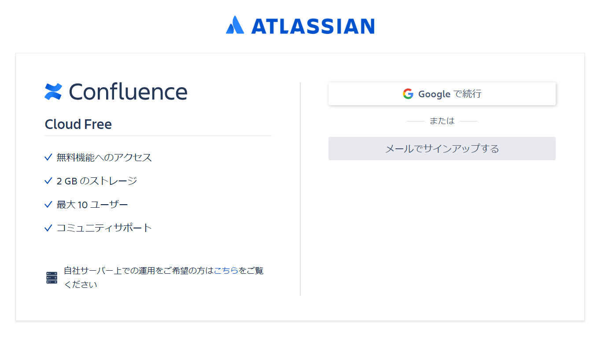This screenshot has width=609, height=364.
Task: Sign up via メールでサインアップする button
Action: coord(442,148)
